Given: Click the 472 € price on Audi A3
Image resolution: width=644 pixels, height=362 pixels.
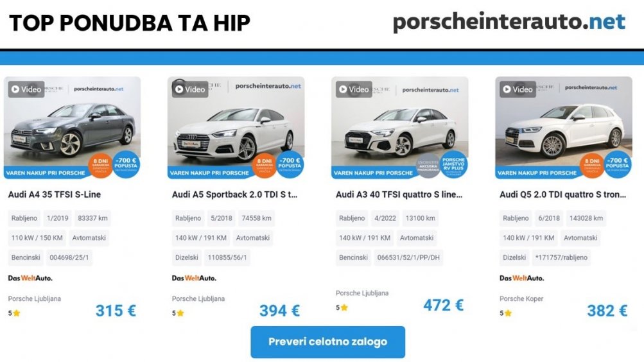Looking at the screenshot, I should (x=443, y=305).
